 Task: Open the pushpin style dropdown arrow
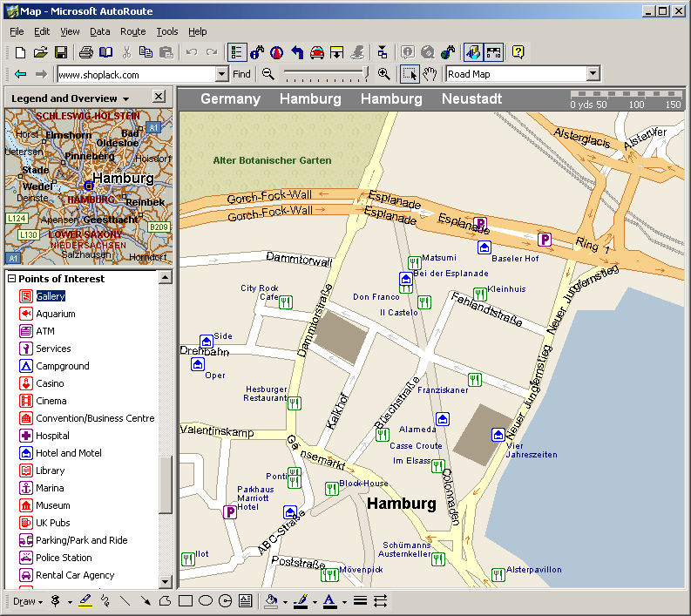pyautogui.click(x=70, y=602)
